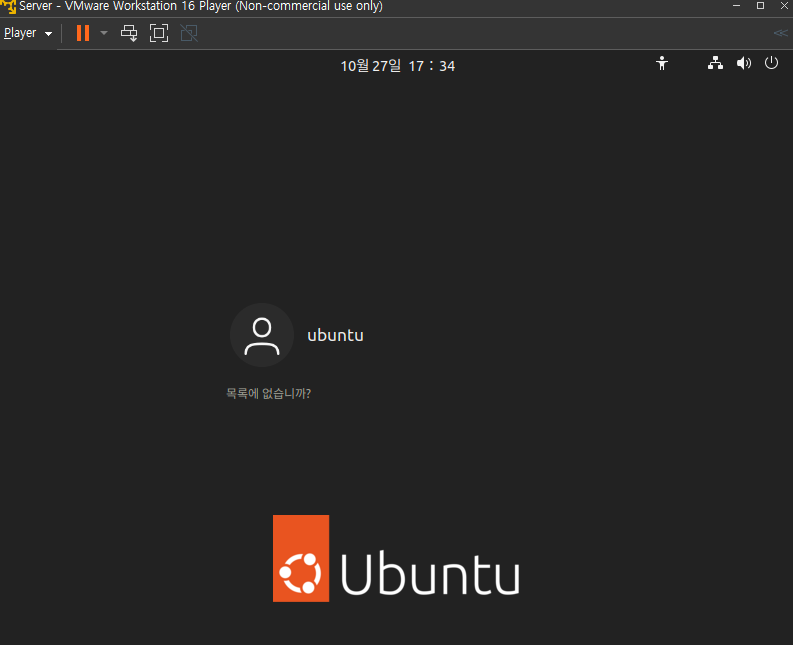The height and width of the screenshot is (645, 793).
Task: Enter full screen mode
Action: coord(159,33)
